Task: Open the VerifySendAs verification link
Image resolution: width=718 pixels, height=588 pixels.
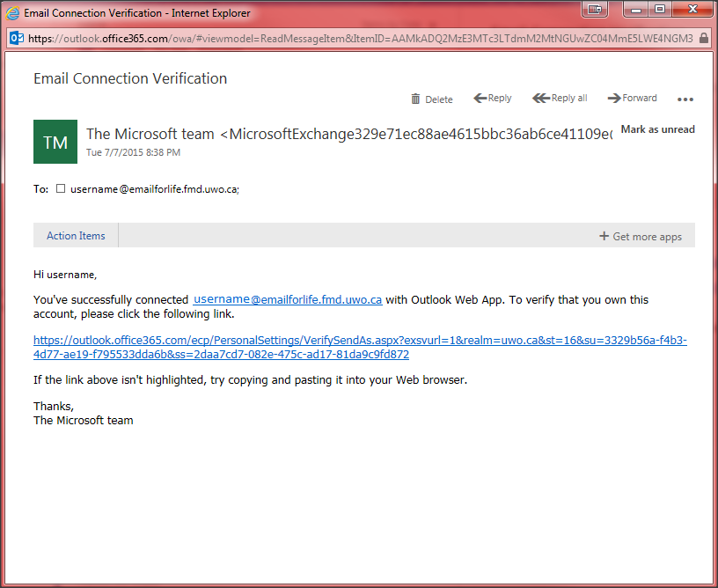Action: (x=360, y=347)
